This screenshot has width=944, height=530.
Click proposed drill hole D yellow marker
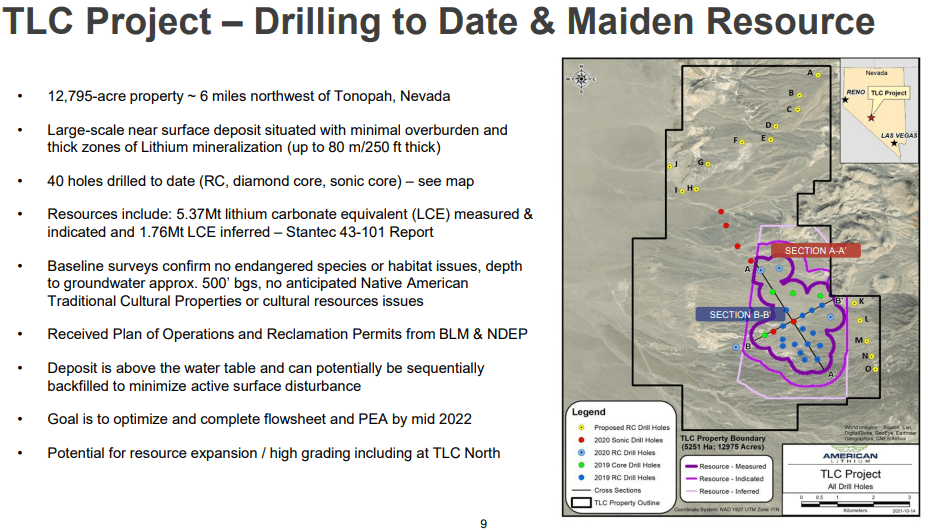click(x=776, y=126)
